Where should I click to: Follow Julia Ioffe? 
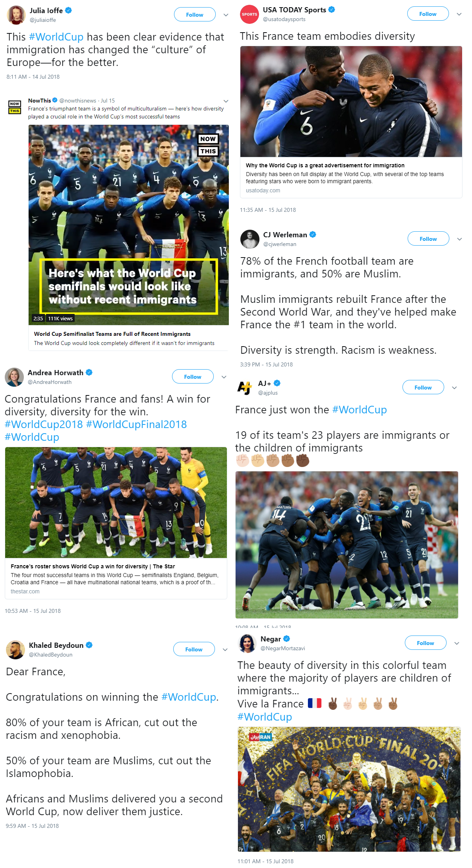point(195,15)
